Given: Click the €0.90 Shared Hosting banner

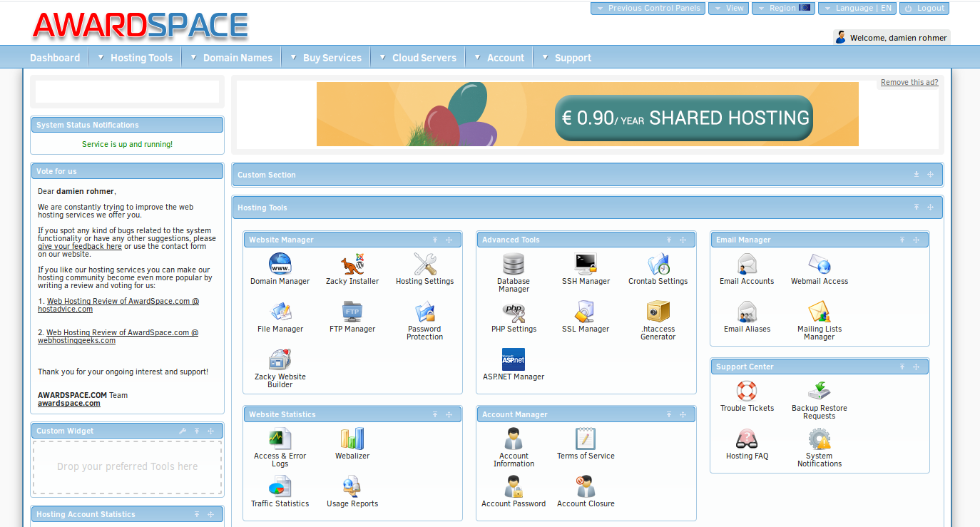Looking at the screenshot, I should click(x=588, y=114).
